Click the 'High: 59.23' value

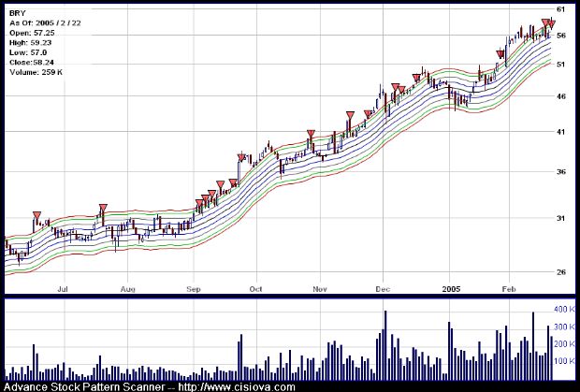pyautogui.click(x=31, y=42)
